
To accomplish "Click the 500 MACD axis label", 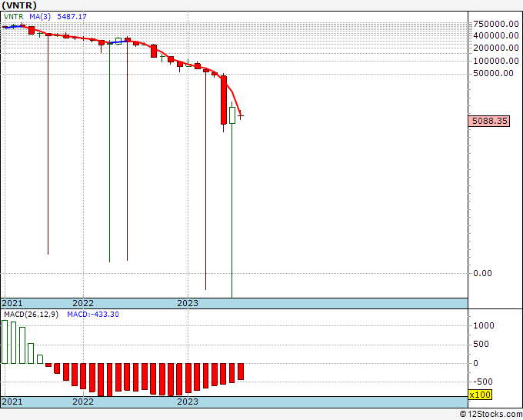I will point(481,344).
